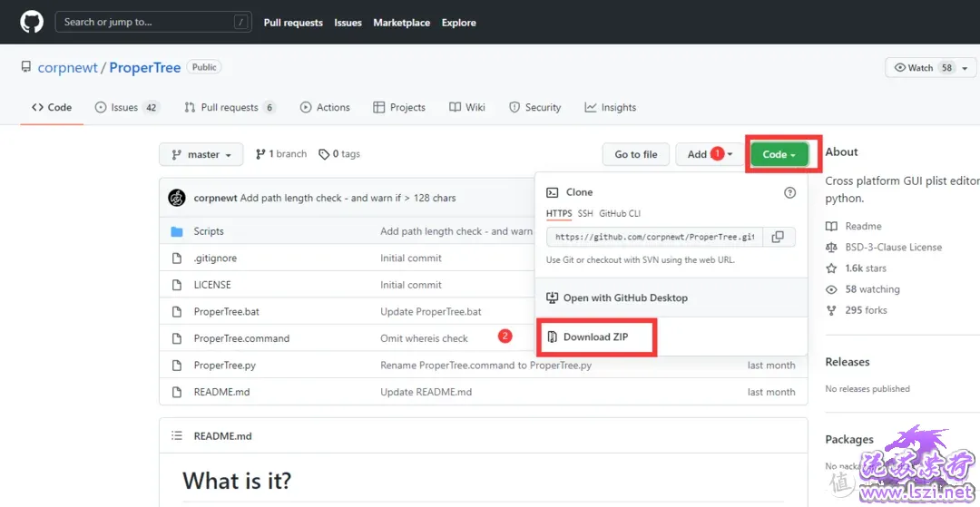
Task: Select the GitHub CLI clone tab
Action: click(x=620, y=213)
